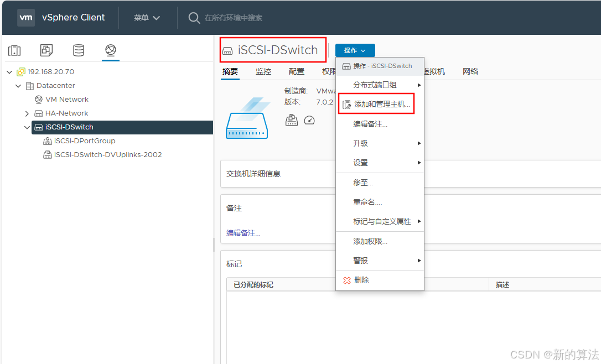601x364 pixels.
Task: Click the large distributed switch image
Action: [x=247, y=118]
